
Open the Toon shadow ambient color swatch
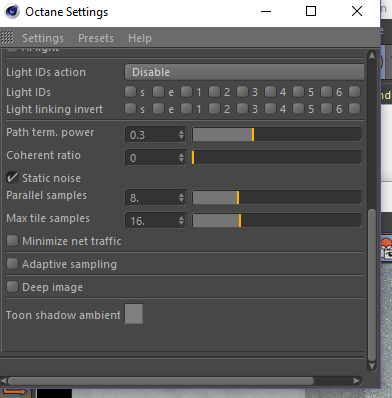point(134,313)
